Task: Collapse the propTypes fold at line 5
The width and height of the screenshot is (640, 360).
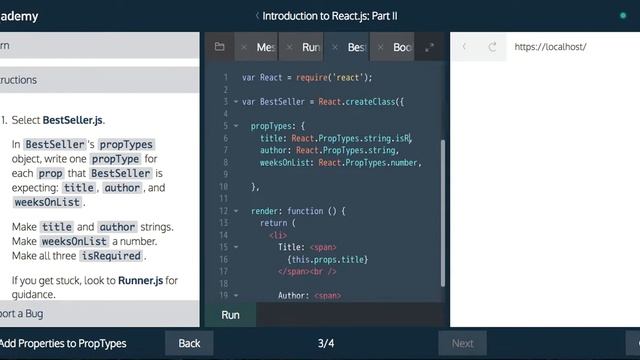Action: [x=236, y=126]
